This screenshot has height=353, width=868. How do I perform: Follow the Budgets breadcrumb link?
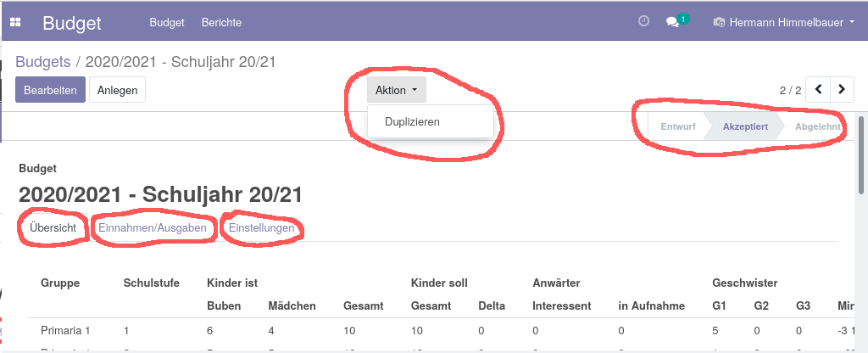[x=43, y=61]
